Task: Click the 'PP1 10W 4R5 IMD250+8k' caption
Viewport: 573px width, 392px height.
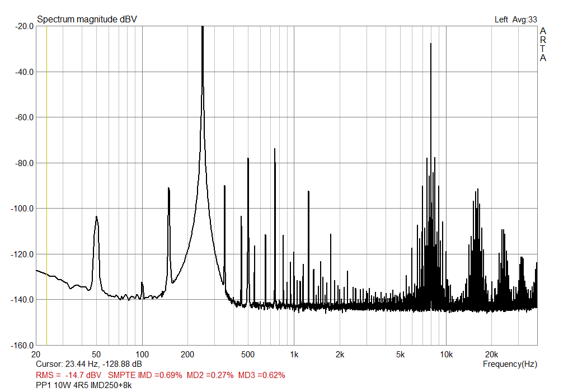Action: pos(84,385)
